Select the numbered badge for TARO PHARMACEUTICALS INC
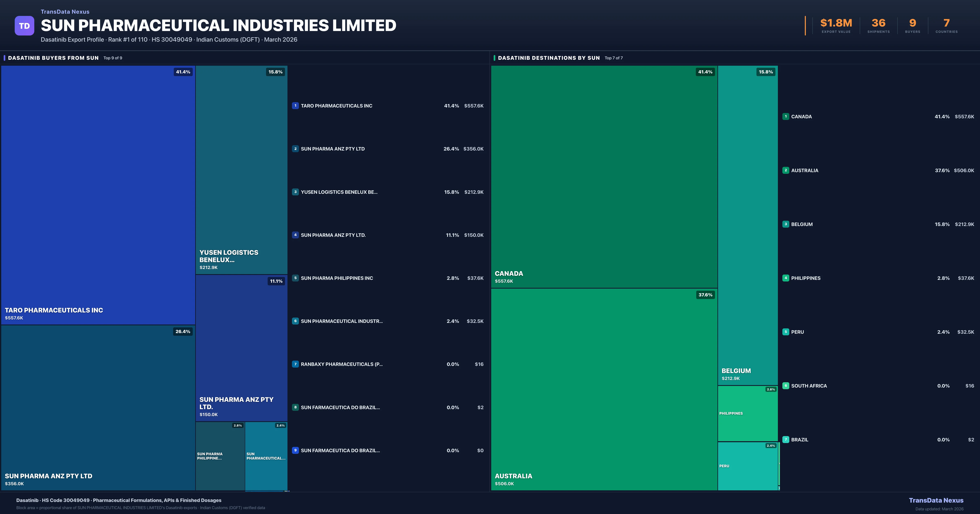Image resolution: width=980 pixels, height=514 pixels. 296,106
